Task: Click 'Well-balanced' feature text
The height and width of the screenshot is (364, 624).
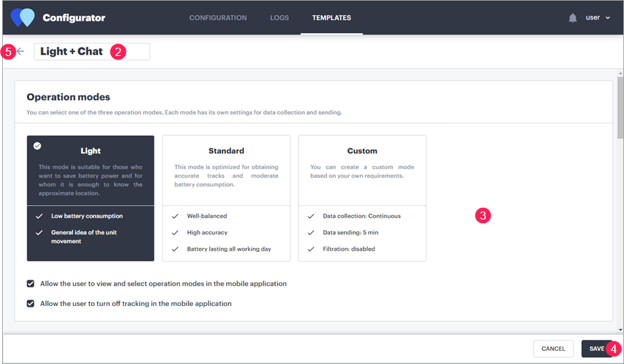Action: click(207, 216)
